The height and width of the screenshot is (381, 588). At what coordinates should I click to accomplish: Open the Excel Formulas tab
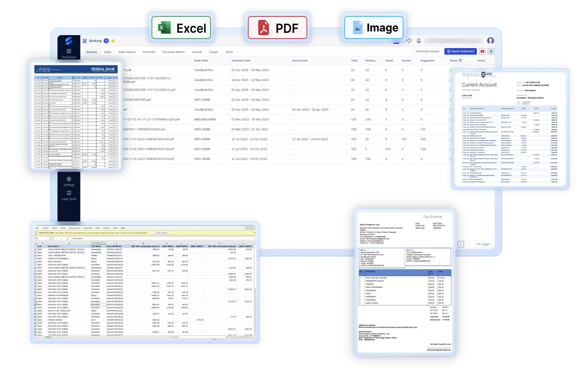(x=88, y=228)
